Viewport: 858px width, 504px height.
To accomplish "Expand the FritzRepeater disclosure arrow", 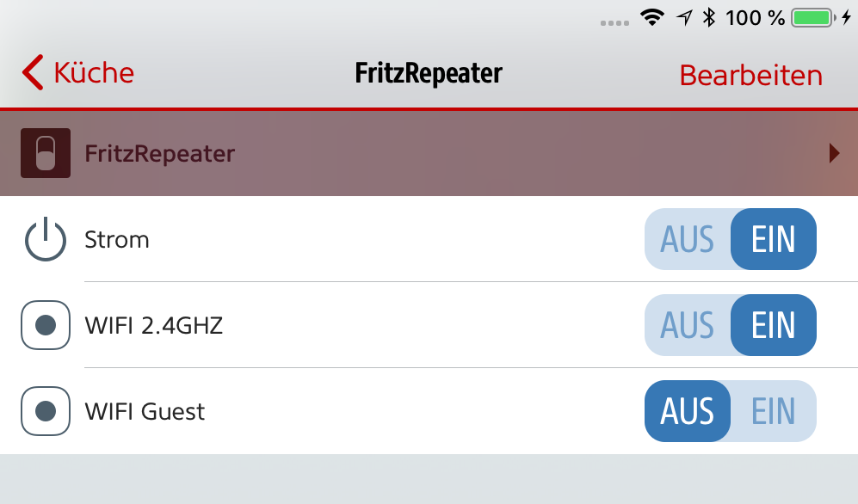I will coord(833,153).
